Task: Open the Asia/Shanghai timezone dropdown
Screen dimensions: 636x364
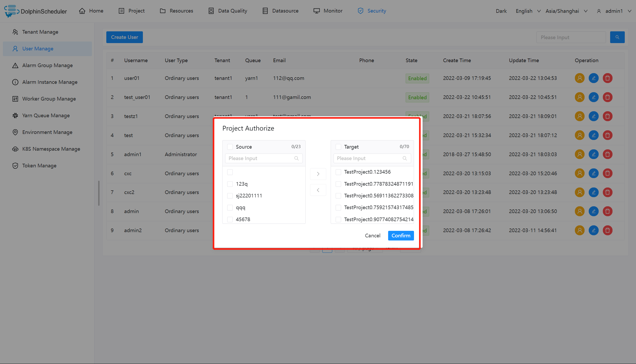Action: pyautogui.click(x=566, y=11)
